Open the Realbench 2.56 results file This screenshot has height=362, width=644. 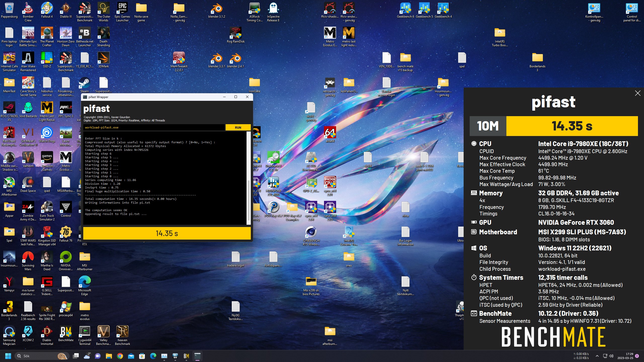click(x=28, y=310)
